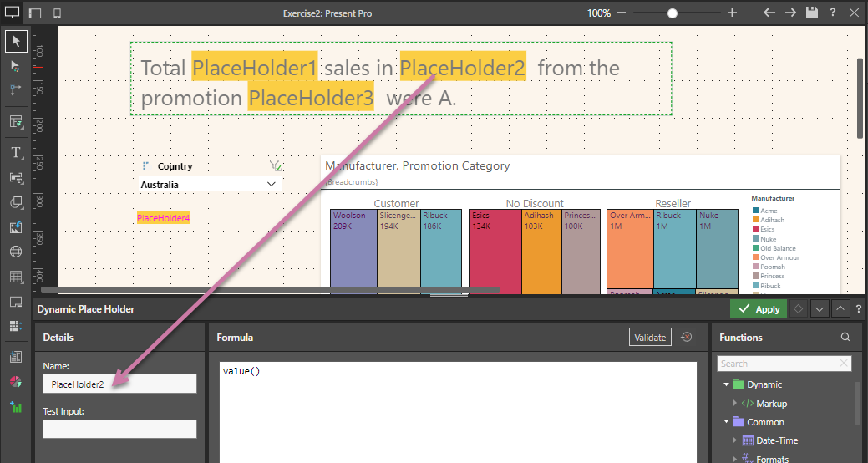Screen dimensions: 868x463
Task: Close the Present Pro editor
Action: [x=854, y=13]
